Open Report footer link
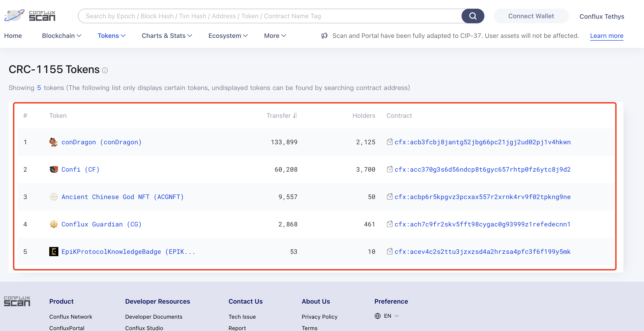 237,328
